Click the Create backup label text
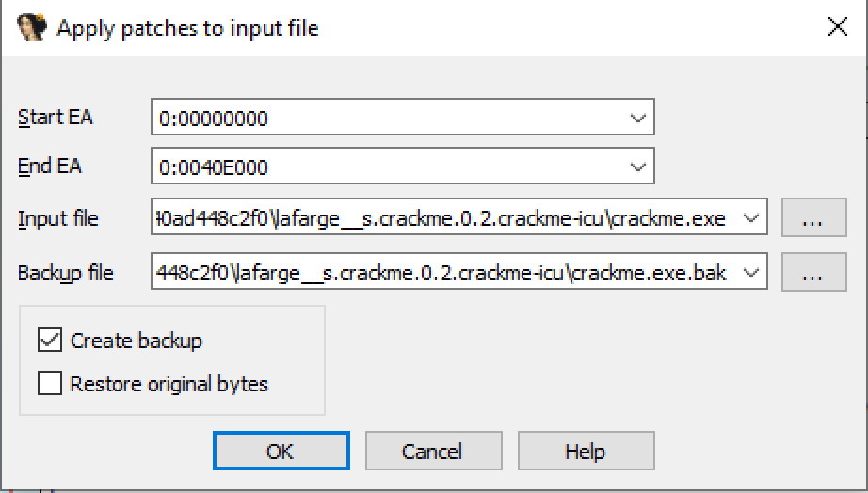The height and width of the screenshot is (493, 868). 137,340
